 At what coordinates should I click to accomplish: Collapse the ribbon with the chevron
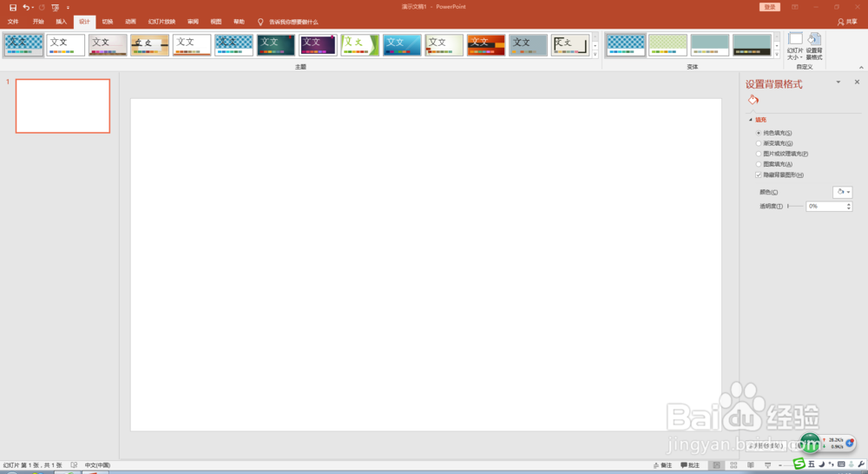pos(861,67)
